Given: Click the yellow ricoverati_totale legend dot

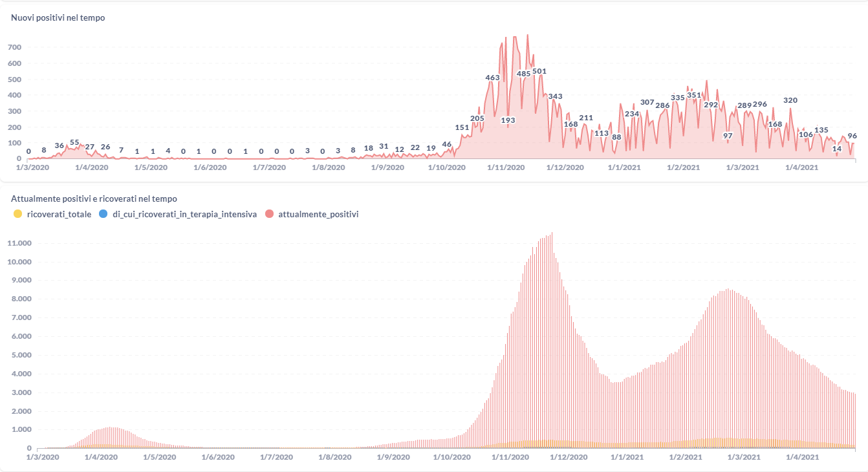Looking at the screenshot, I should point(17,214).
